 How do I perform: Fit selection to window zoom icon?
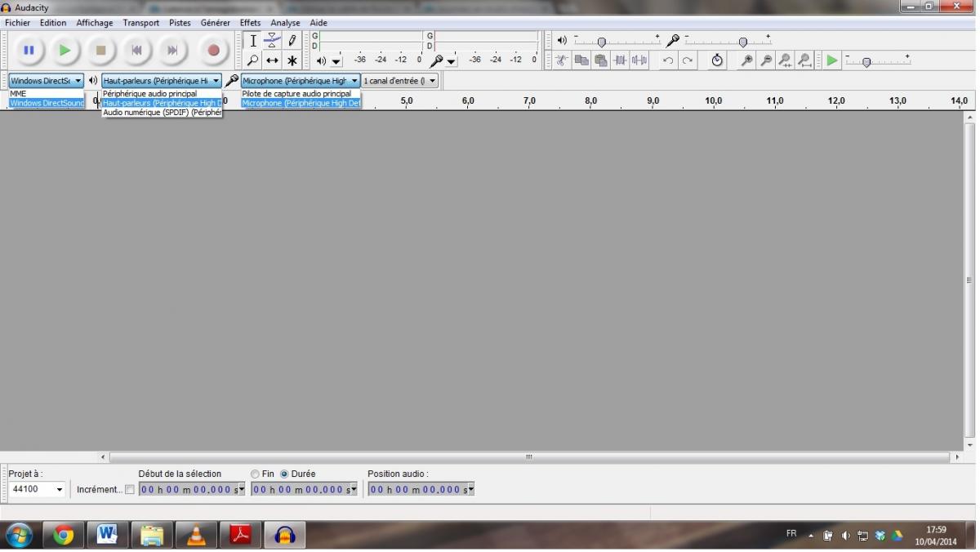click(x=785, y=60)
